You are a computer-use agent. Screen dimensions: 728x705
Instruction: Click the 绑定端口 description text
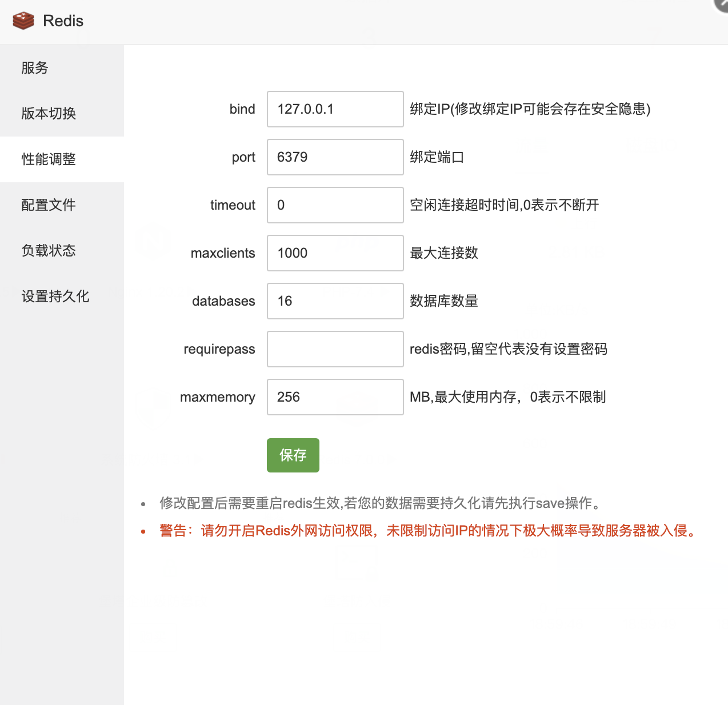pos(437,157)
